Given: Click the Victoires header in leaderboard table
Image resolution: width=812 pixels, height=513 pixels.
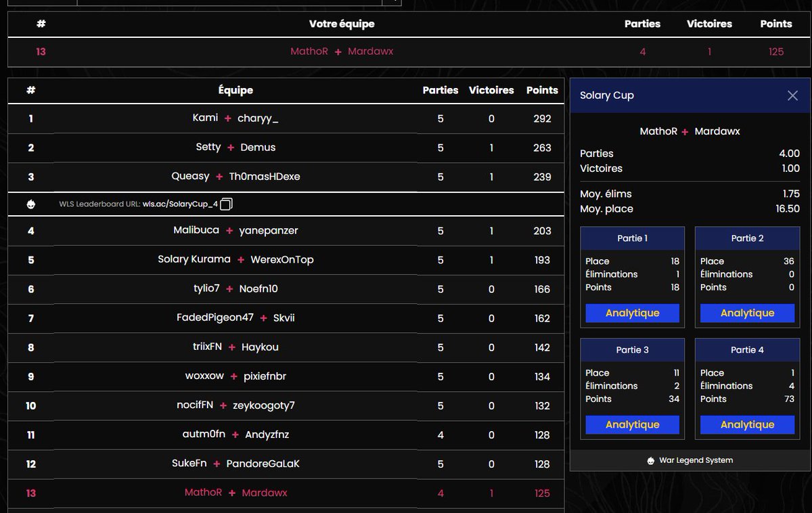Looking at the screenshot, I should (x=491, y=90).
